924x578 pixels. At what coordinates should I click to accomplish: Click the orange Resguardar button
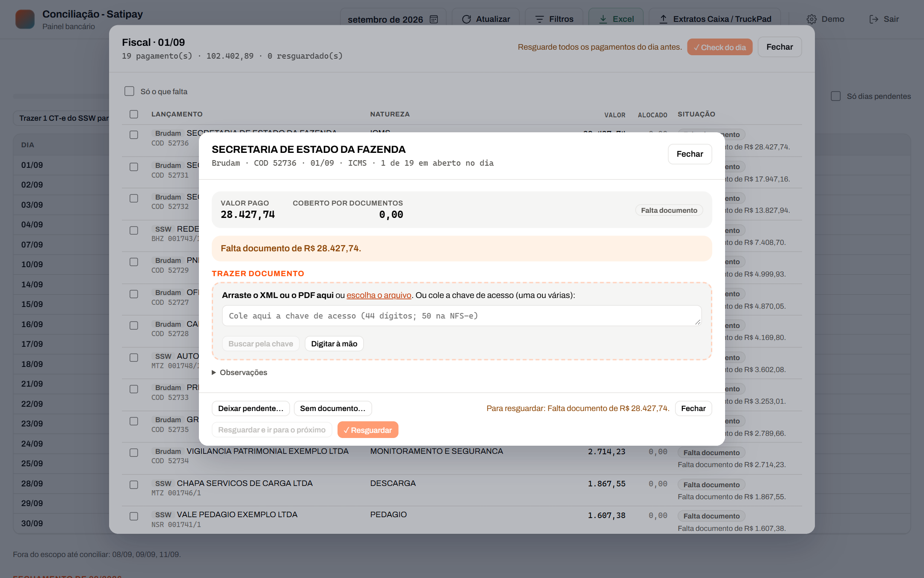[x=368, y=430]
